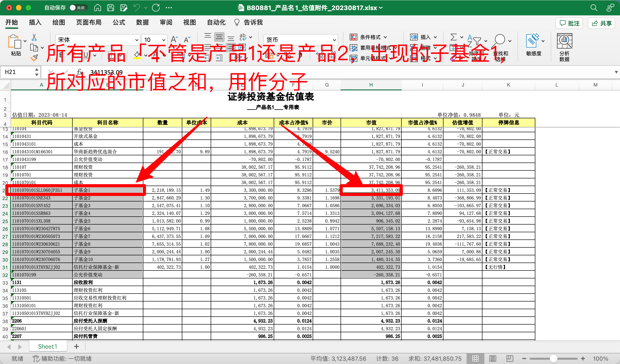Switch to Normal view icon
620x364 pixels.
click(475, 358)
